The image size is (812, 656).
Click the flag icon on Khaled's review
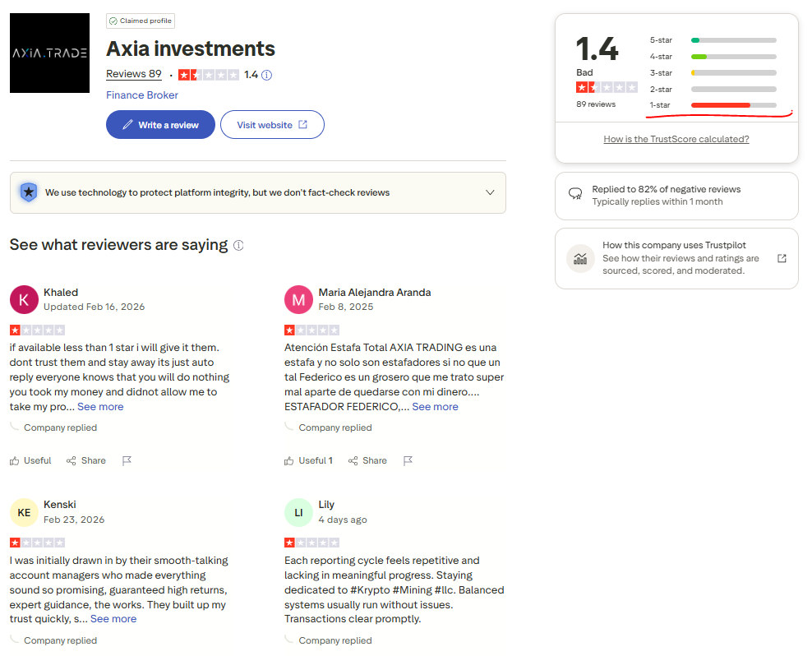tap(127, 461)
